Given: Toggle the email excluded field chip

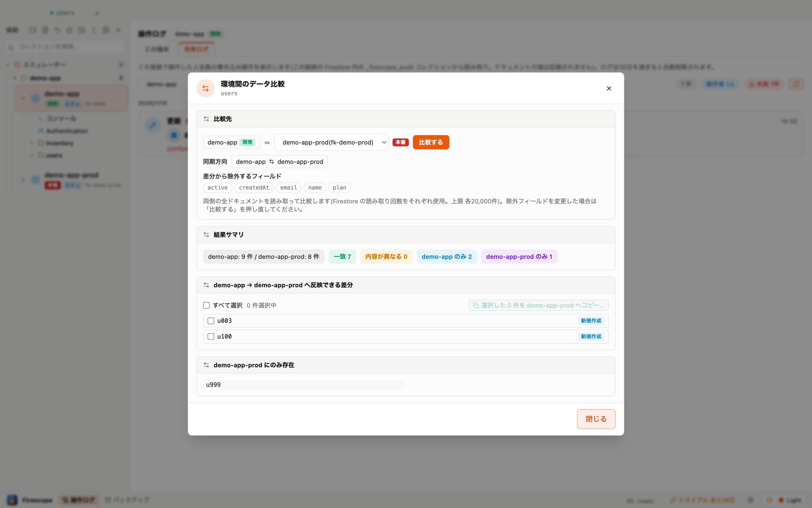Looking at the screenshot, I should [289, 188].
